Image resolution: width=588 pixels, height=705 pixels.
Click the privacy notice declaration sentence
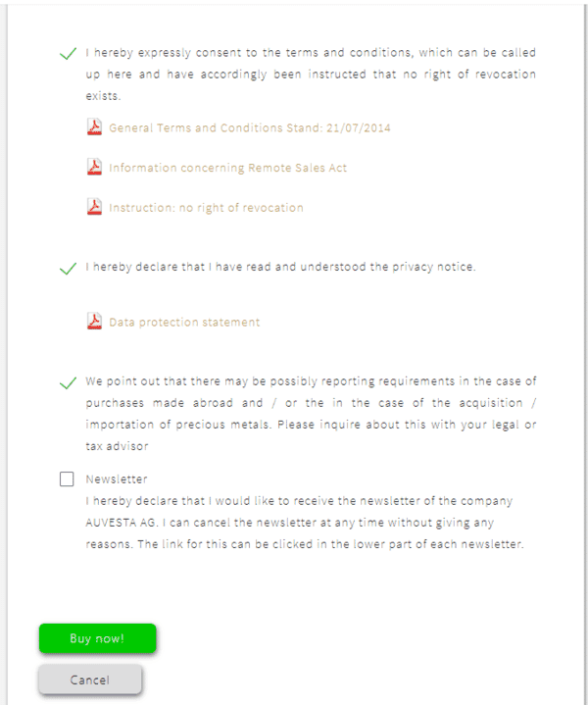pyautogui.click(x=280, y=267)
